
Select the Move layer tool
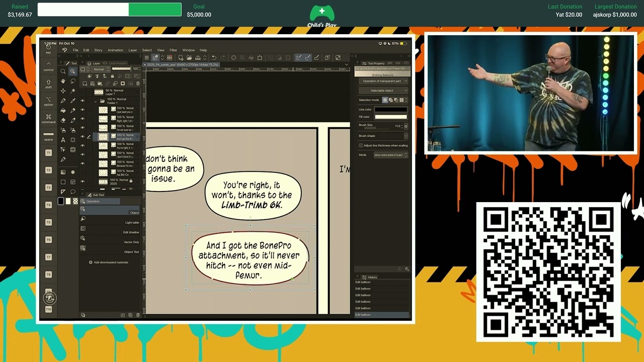click(63, 91)
